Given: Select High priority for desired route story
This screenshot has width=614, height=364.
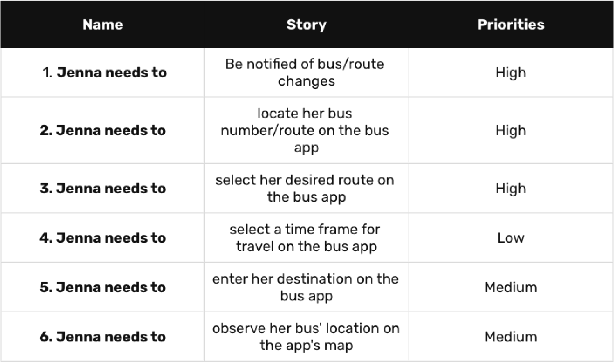Looking at the screenshot, I should coord(511,189).
